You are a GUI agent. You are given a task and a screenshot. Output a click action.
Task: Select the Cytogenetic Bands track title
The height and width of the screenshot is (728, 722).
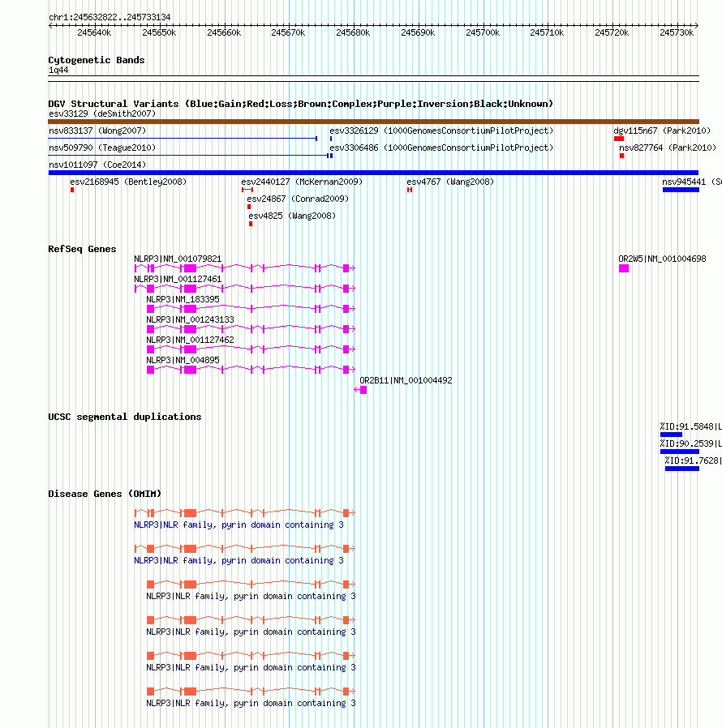tap(97, 60)
